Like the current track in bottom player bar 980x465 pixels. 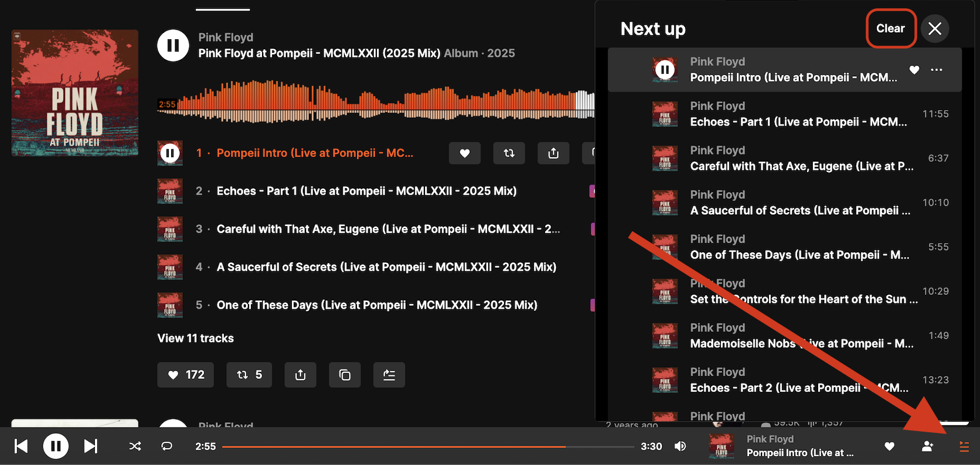point(889,446)
